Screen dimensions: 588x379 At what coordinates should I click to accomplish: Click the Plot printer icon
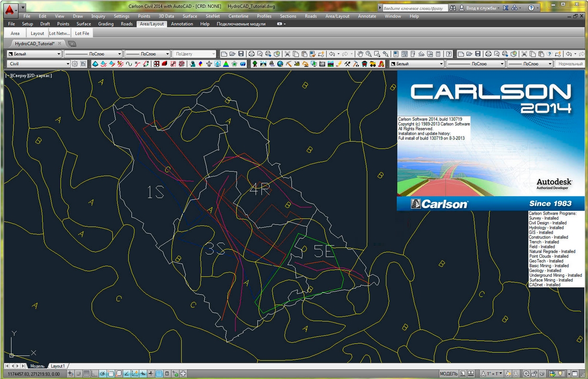click(x=251, y=54)
